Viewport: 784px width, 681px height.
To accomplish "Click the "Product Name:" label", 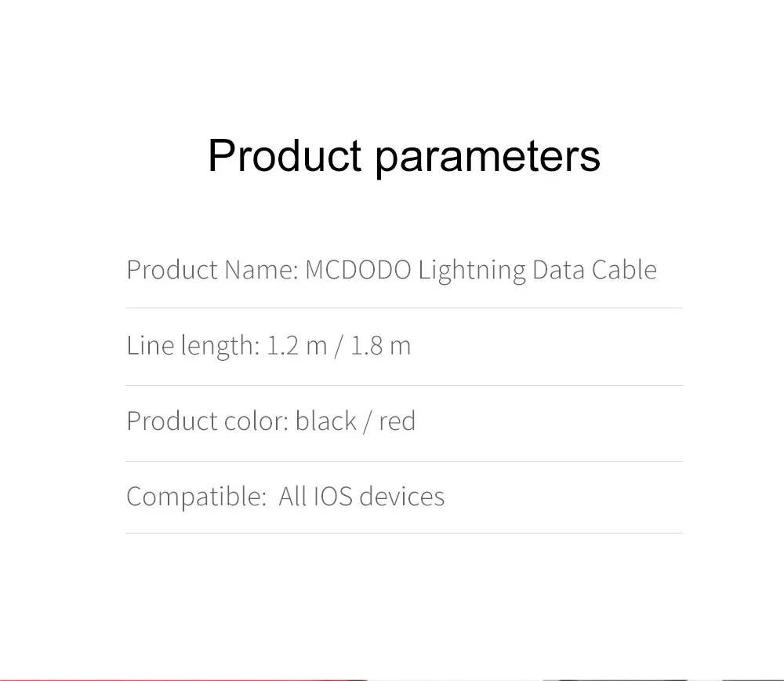I will click(x=212, y=270).
